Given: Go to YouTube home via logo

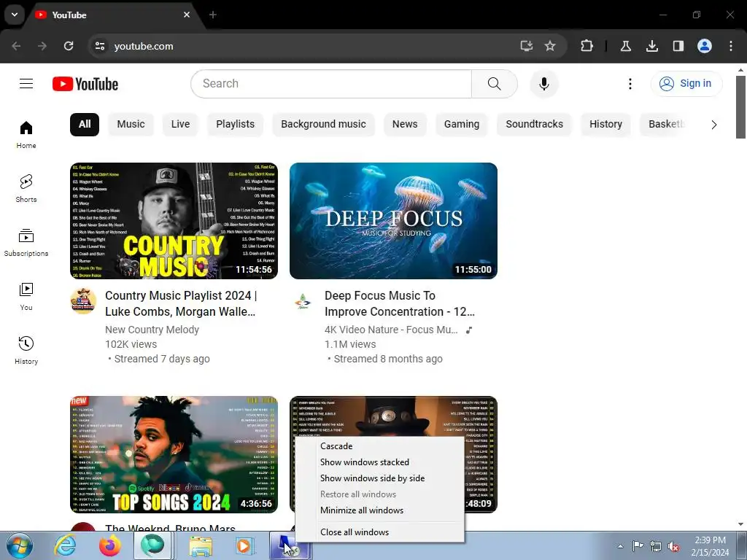Looking at the screenshot, I should point(85,84).
